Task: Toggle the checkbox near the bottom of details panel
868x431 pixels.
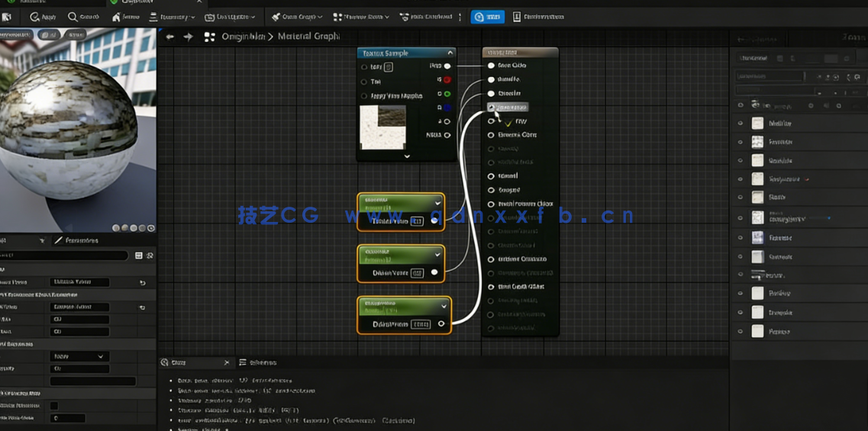Action: point(54,406)
